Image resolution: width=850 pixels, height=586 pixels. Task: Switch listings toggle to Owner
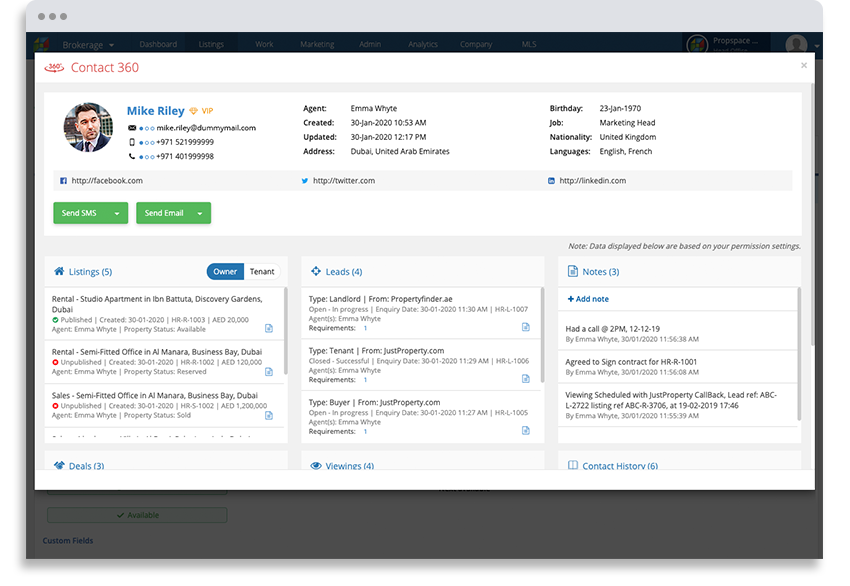pos(225,272)
